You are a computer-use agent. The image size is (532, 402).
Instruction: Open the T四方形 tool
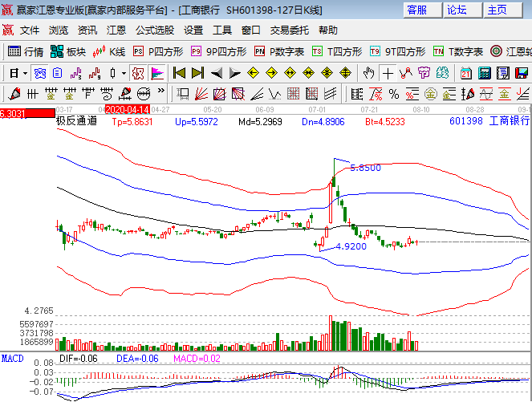(x=337, y=51)
